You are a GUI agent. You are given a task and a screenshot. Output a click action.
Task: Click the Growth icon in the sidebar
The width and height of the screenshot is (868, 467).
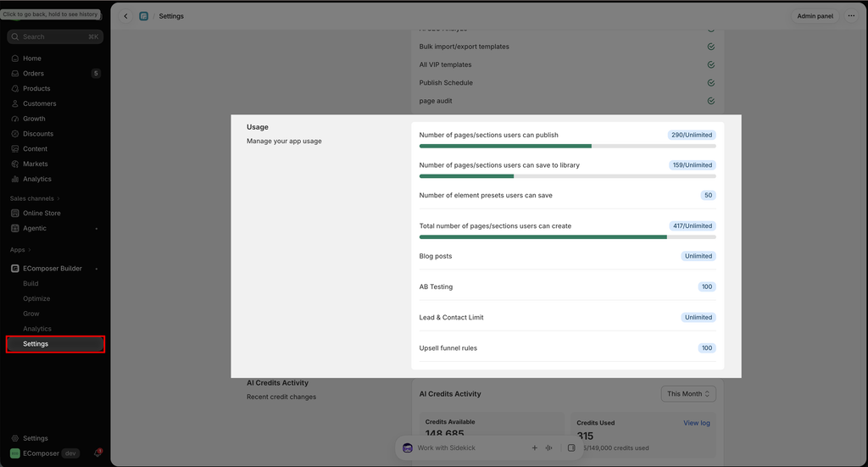click(x=15, y=119)
